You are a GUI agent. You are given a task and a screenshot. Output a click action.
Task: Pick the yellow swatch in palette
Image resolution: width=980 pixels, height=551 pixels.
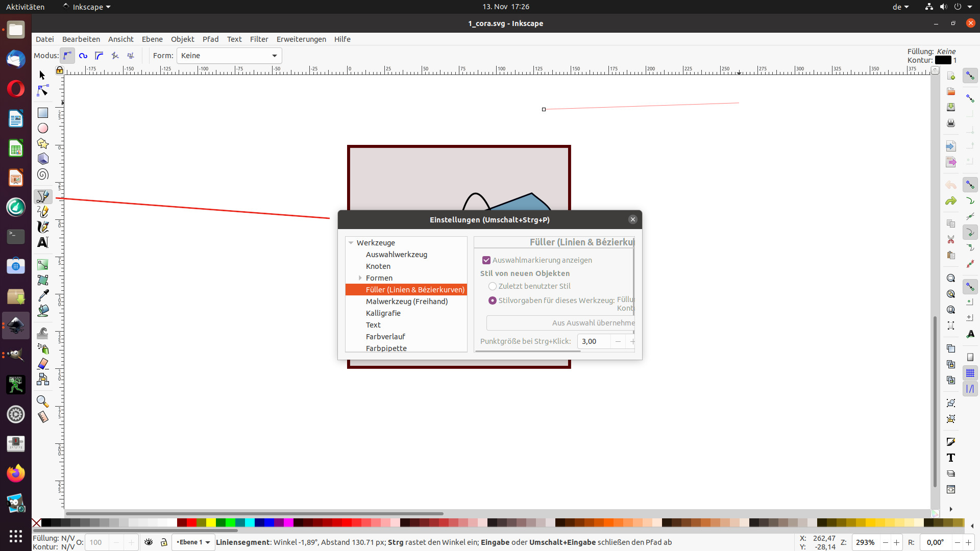211,522
